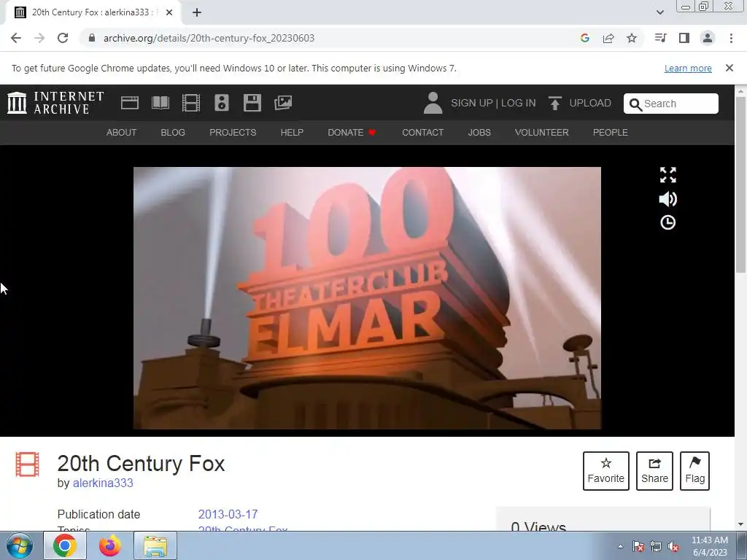This screenshot has width=747, height=560.
Task: Dismiss the Chrome update notification
Action: coord(729,68)
